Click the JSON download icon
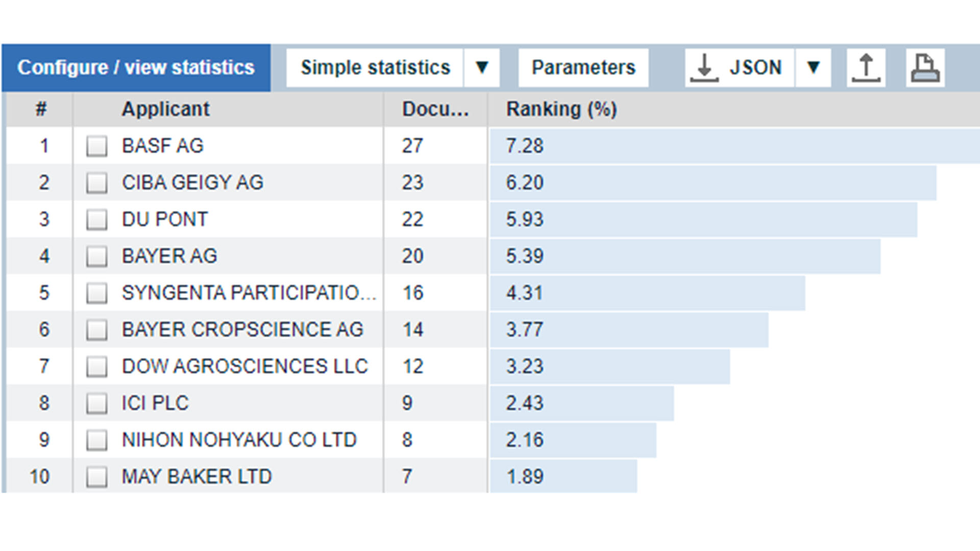Viewport: 980px width, 551px height. 739,67
